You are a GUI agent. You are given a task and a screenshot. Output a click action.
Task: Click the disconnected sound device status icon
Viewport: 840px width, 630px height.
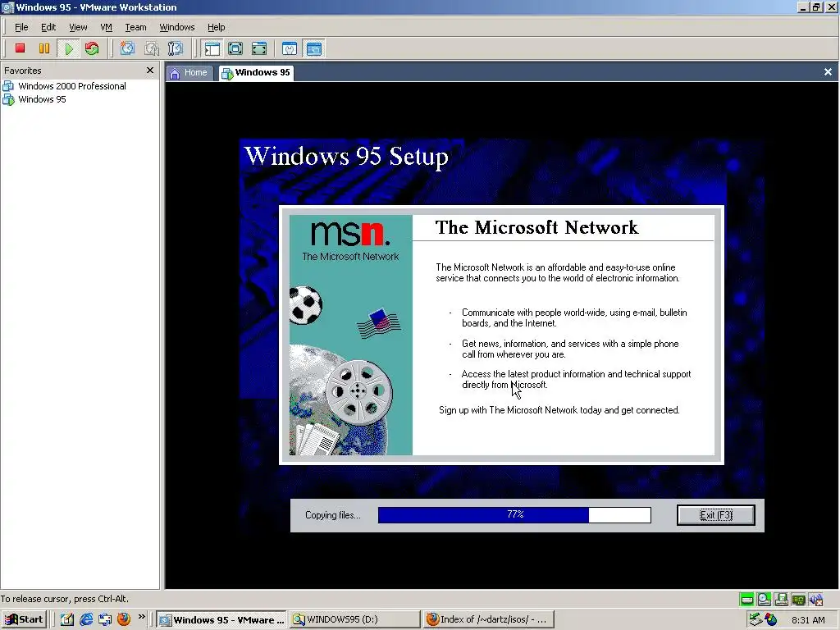tap(816, 600)
